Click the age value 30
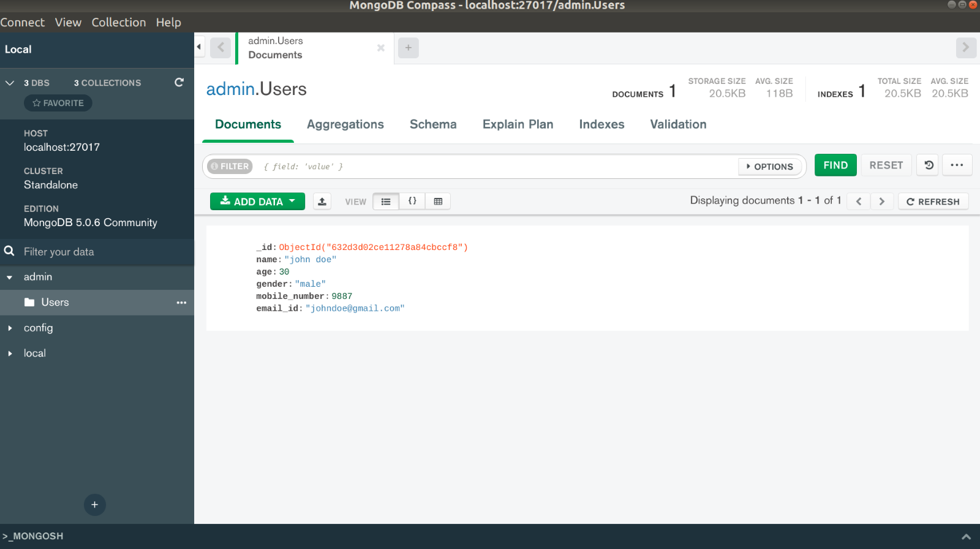Screen dimensions: 980x549 [284, 272]
